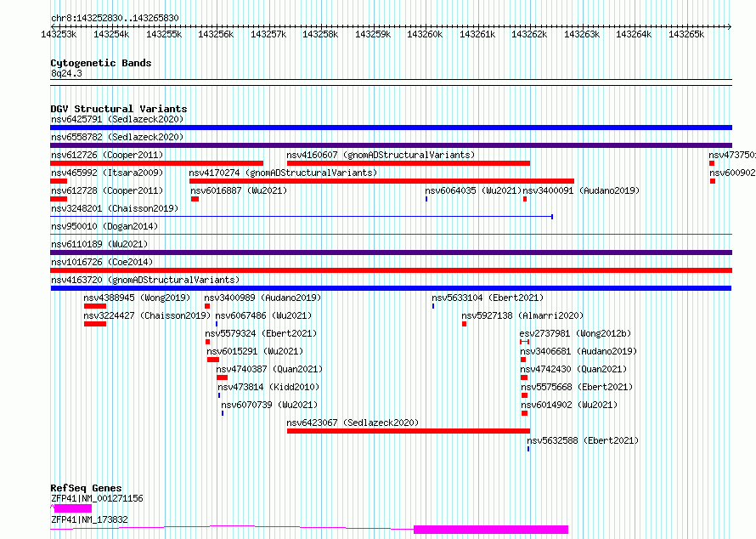Click the nsv3400989 (Audano2019) label

[262, 298]
